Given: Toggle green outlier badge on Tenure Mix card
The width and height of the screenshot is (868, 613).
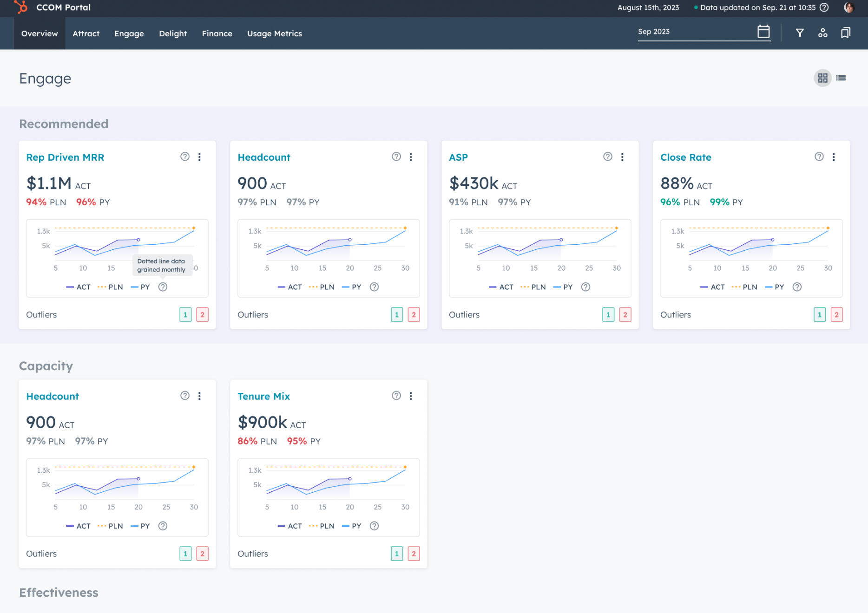Looking at the screenshot, I should point(396,554).
